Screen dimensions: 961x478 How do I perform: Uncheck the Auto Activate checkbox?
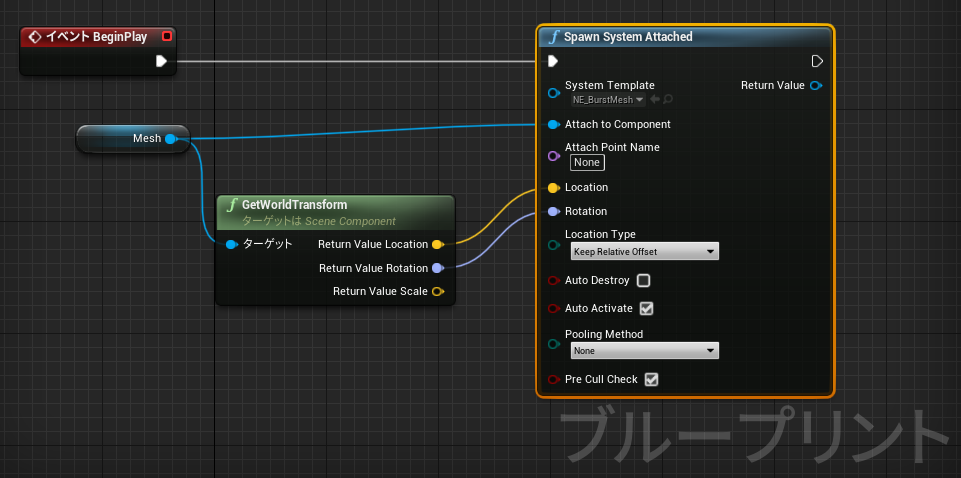coord(647,308)
